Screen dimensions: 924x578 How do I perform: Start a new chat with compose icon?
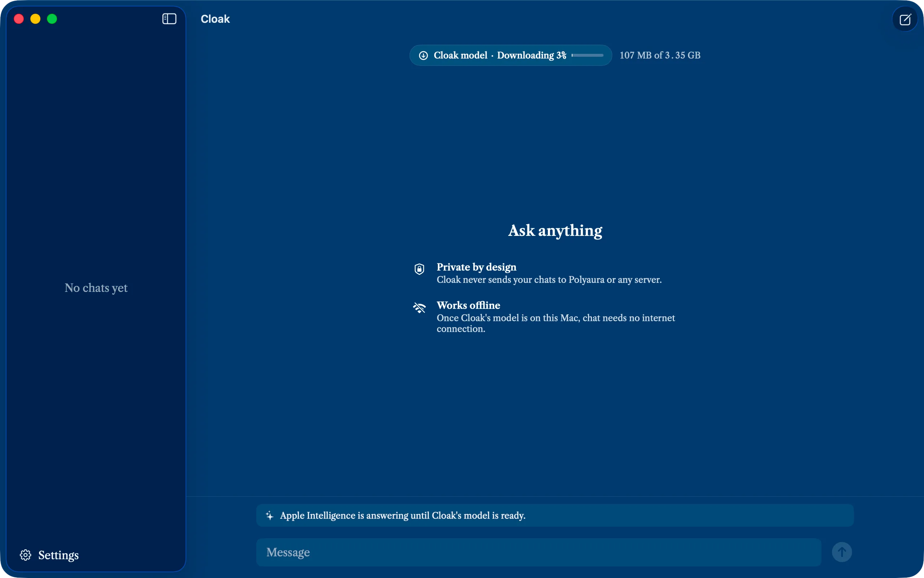pos(905,19)
